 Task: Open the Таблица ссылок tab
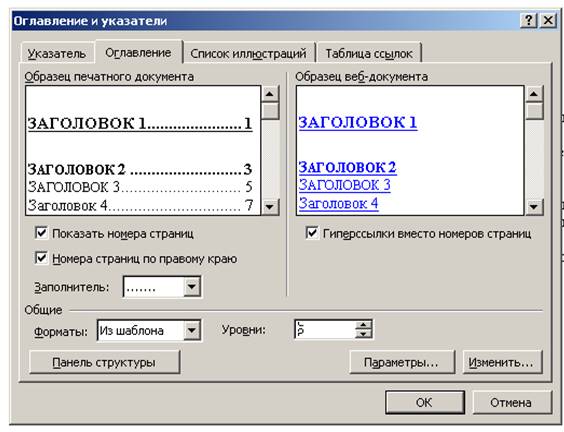click(x=369, y=54)
